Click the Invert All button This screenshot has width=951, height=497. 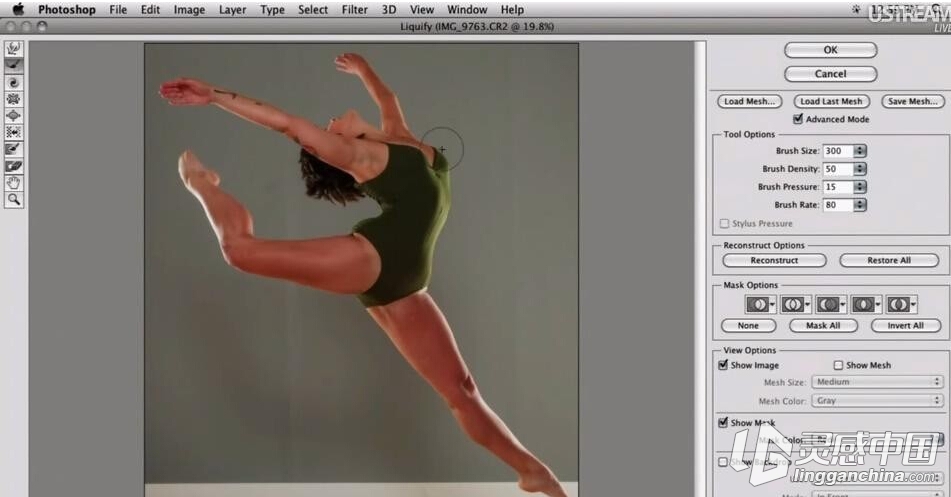point(906,326)
